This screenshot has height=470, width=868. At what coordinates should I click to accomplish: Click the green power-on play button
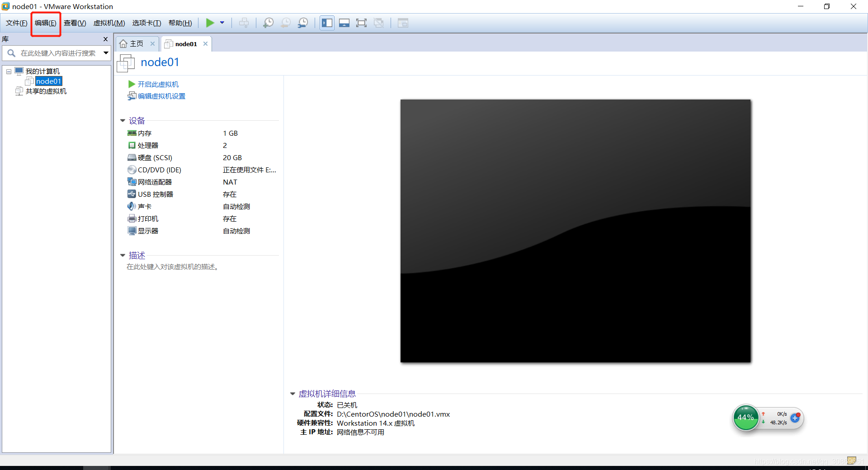[x=210, y=23]
